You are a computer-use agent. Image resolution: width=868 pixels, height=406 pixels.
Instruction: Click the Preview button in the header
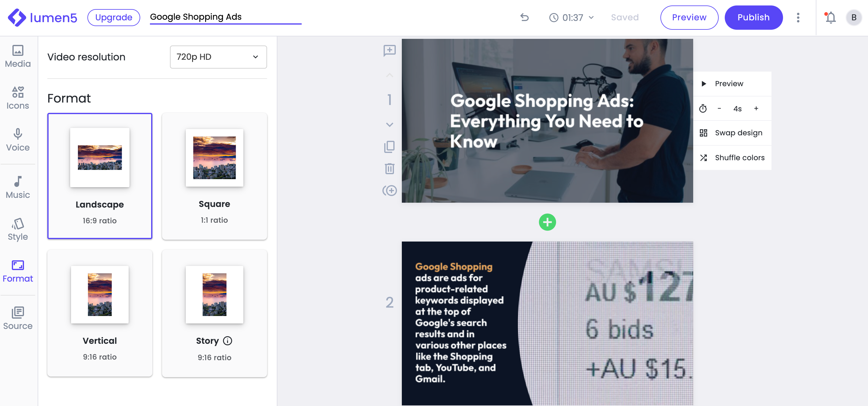click(x=689, y=18)
